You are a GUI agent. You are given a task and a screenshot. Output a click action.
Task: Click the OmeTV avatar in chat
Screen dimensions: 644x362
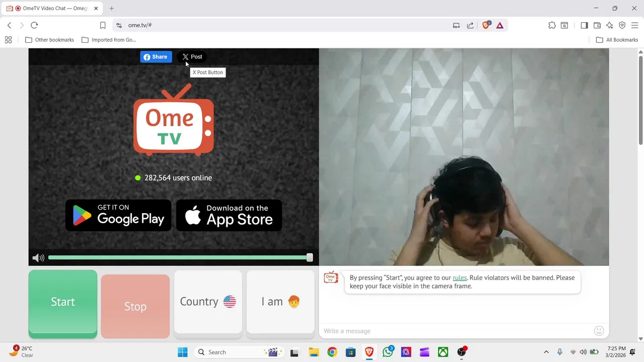click(331, 278)
